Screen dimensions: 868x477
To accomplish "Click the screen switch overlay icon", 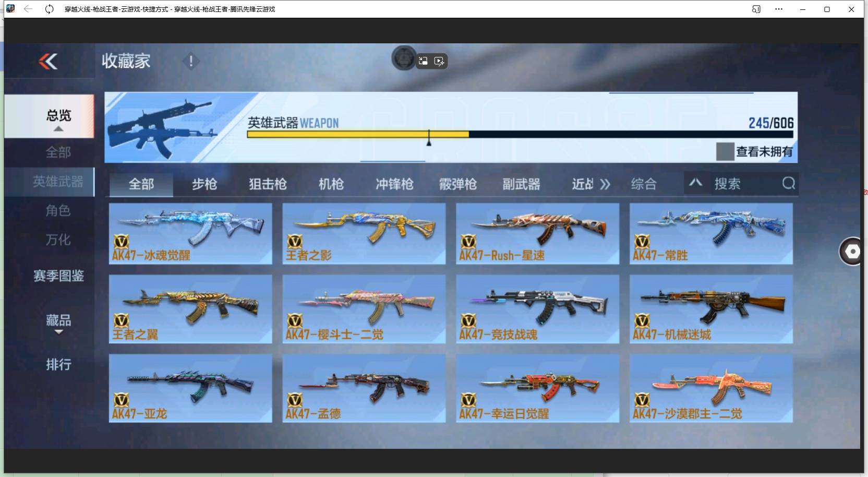I will tap(424, 61).
